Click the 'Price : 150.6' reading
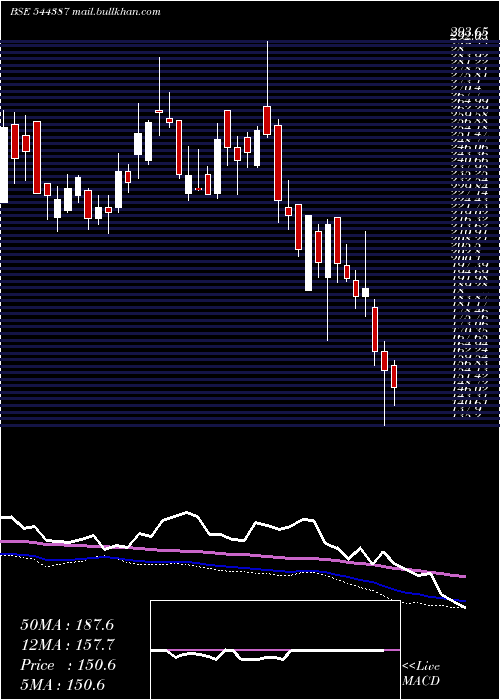The height and width of the screenshot is (700, 500). pyautogui.click(x=68, y=665)
